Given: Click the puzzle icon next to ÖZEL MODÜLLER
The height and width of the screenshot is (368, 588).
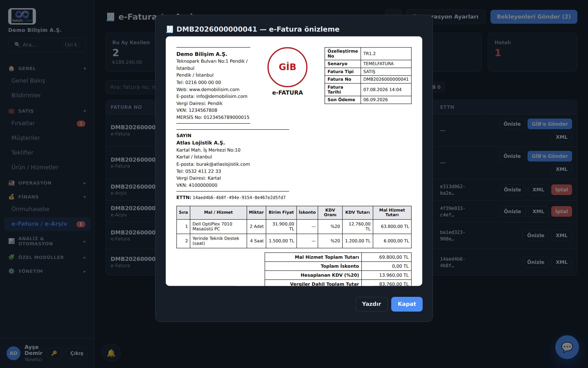Looking at the screenshot, I should click(x=11, y=257).
